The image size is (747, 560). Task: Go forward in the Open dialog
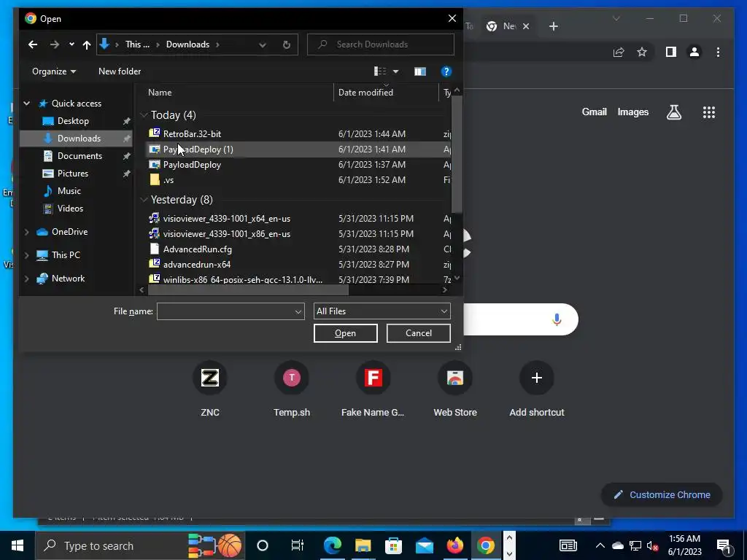[54, 44]
